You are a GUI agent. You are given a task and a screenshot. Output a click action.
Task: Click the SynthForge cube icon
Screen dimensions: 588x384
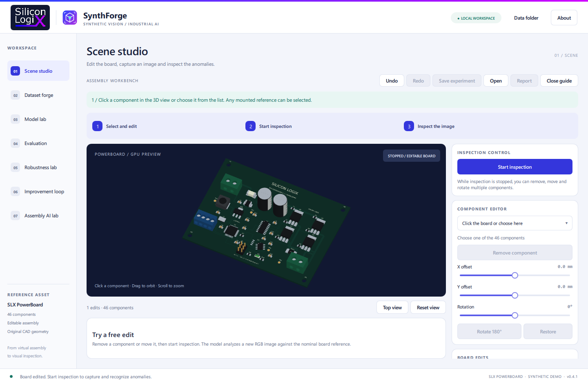tap(70, 18)
